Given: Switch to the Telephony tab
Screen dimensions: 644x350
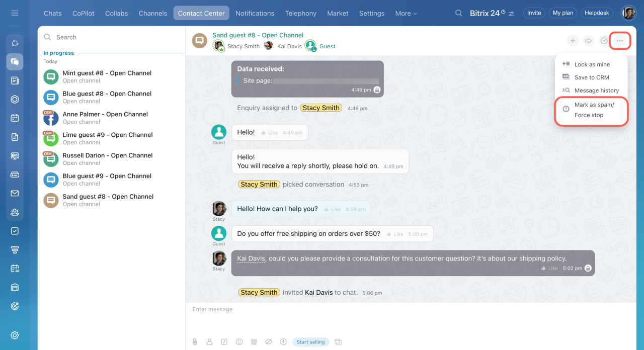Looking at the screenshot, I should pos(300,14).
